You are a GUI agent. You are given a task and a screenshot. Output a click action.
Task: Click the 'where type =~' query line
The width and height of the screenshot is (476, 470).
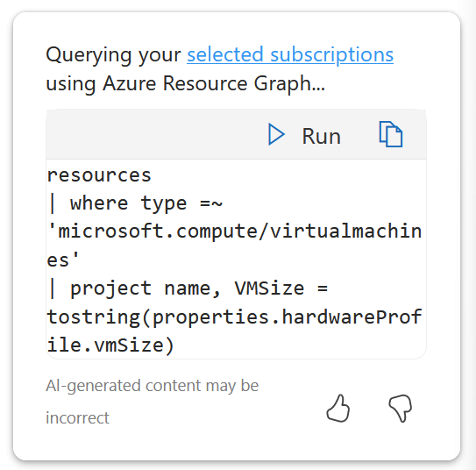(x=135, y=203)
